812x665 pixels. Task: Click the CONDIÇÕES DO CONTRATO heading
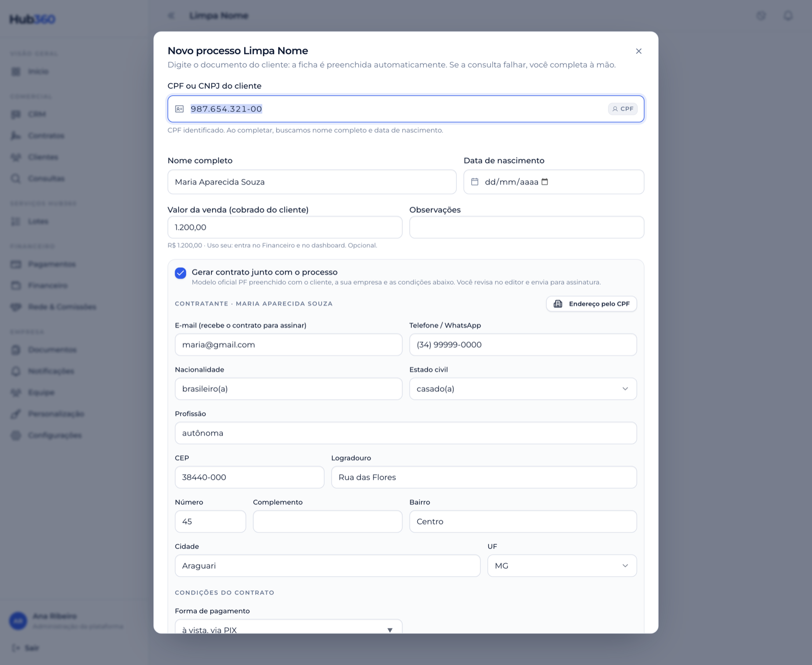(x=224, y=592)
